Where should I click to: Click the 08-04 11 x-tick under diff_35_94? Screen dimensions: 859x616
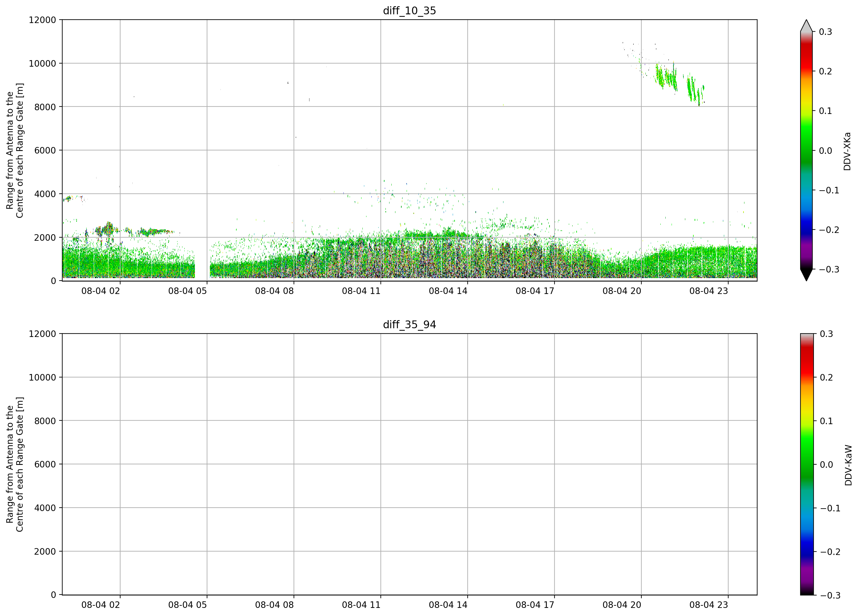(361, 605)
